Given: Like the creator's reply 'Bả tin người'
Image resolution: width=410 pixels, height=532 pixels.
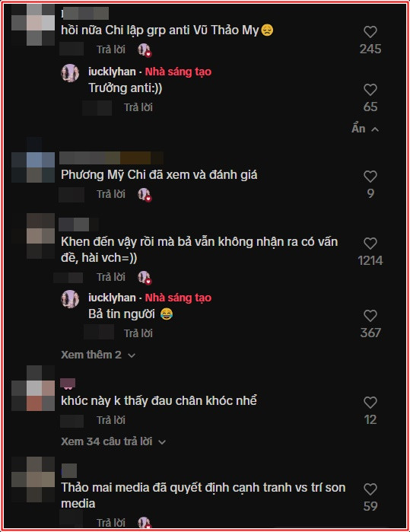Looking at the screenshot, I should (370, 316).
